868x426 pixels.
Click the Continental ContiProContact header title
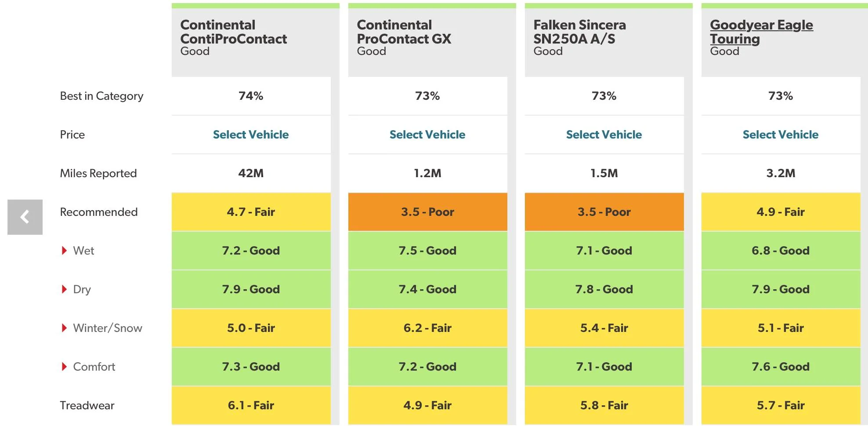(x=233, y=32)
